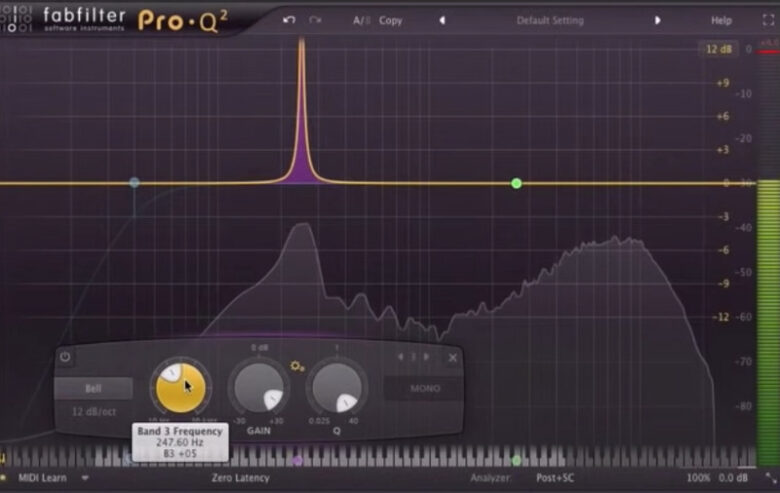Click the 100% output scale value

tap(698, 478)
